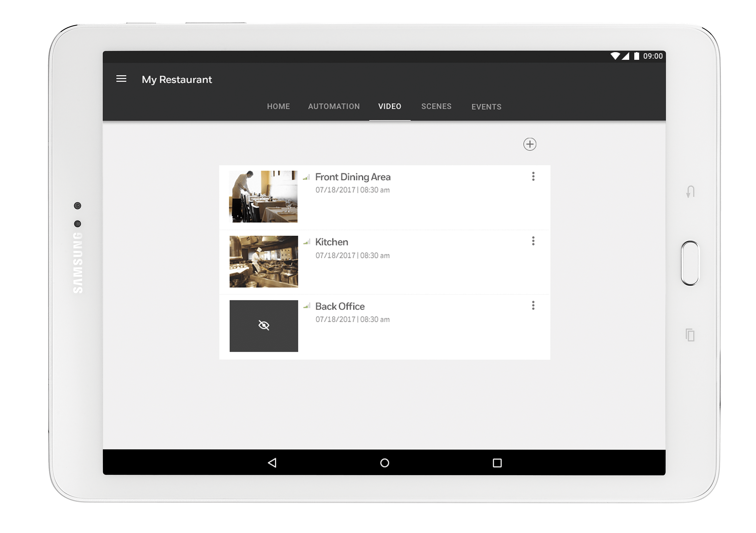The height and width of the screenshot is (533, 756).
Task: Tap the cellular signal status icon
Action: 625,56
